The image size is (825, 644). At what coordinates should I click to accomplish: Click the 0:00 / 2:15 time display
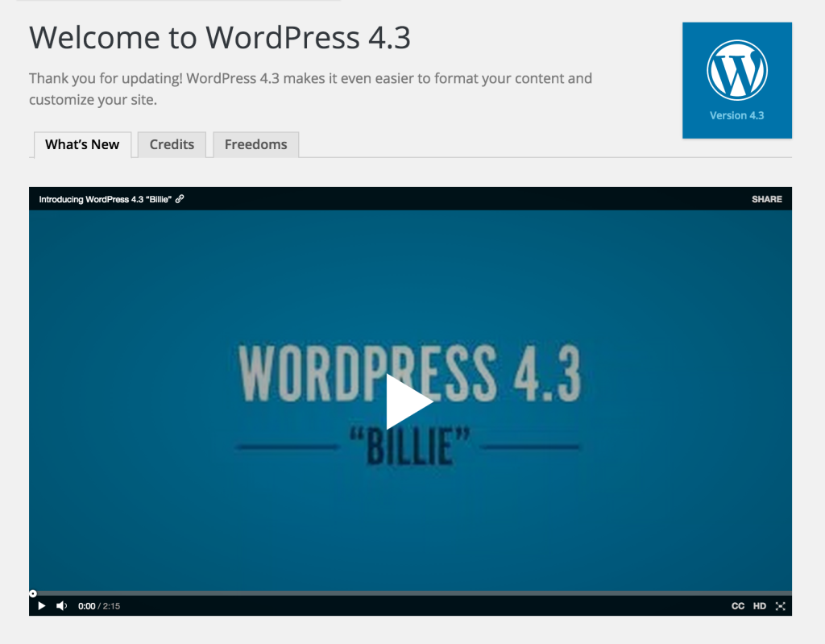99,606
